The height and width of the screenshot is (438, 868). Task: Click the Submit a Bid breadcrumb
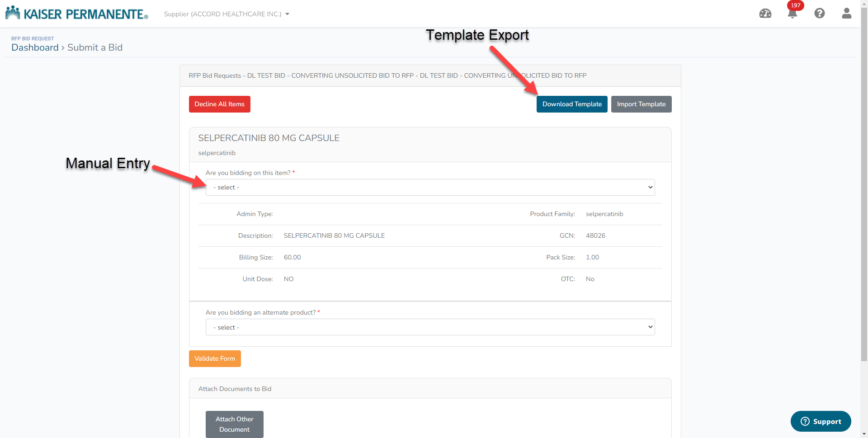pyautogui.click(x=95, y=47)
